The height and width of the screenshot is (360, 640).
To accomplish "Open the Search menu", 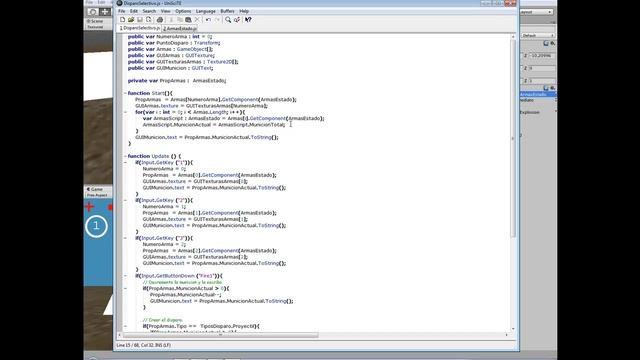I will [x=149, y=11].
